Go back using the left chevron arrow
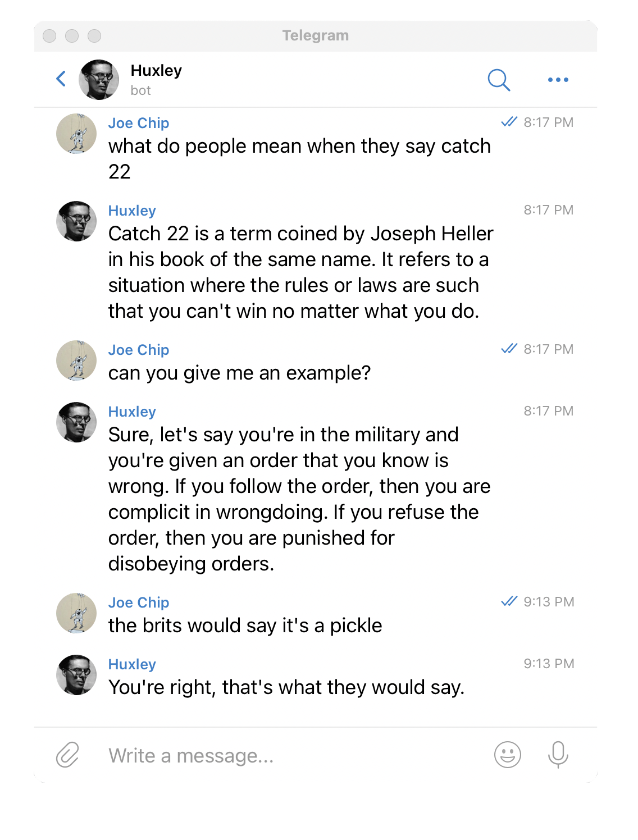The image size is (638, 840). 61,79
